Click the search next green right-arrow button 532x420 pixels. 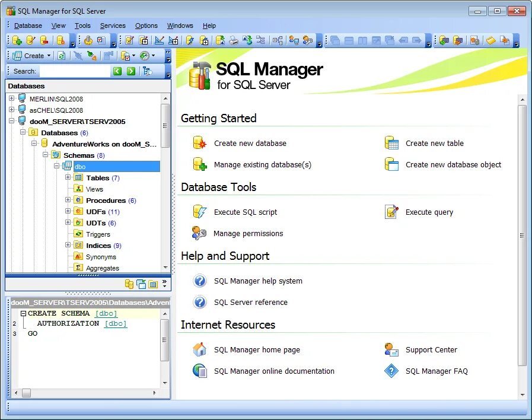(131, 71)
